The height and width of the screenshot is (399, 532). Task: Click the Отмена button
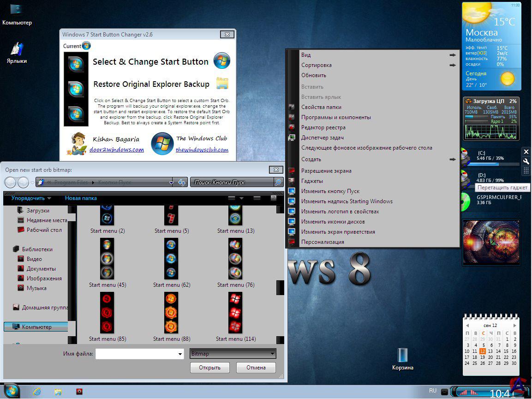pyautogui.click(x=256, y=368)
